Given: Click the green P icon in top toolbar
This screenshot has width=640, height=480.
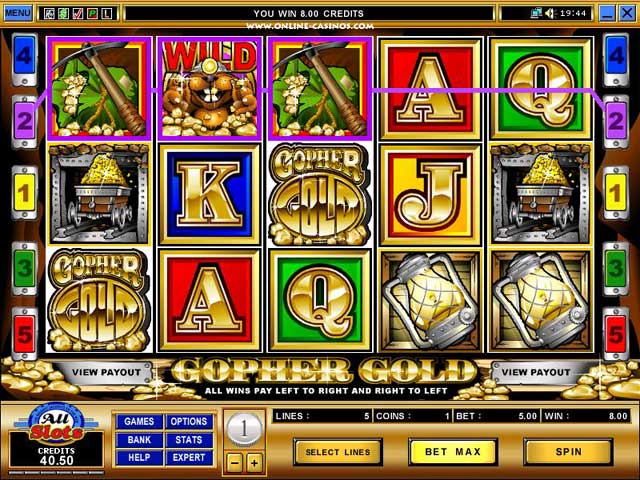Looking at the screenshot, I should pyautogui.click(x=92, y=14).
